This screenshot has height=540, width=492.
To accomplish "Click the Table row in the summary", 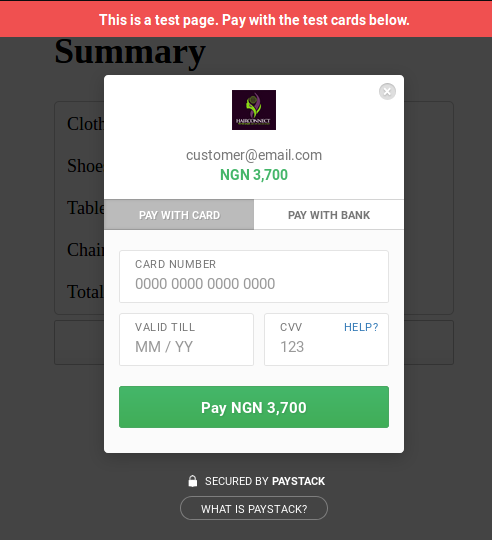I will click(x=85, y=208).
